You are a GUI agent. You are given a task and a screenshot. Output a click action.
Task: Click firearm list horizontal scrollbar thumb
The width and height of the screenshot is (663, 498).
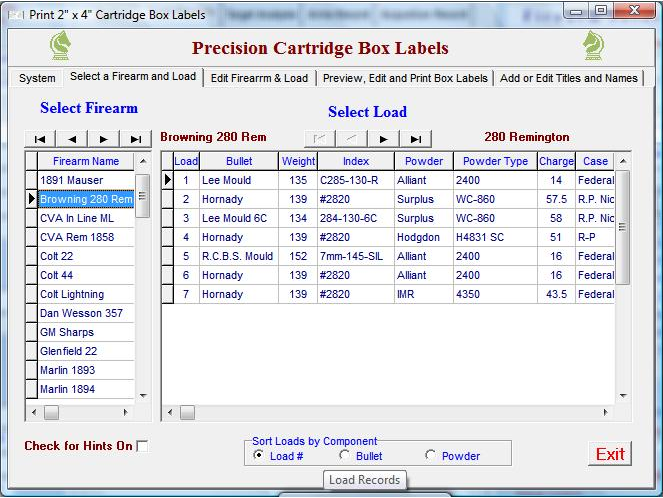51,412
